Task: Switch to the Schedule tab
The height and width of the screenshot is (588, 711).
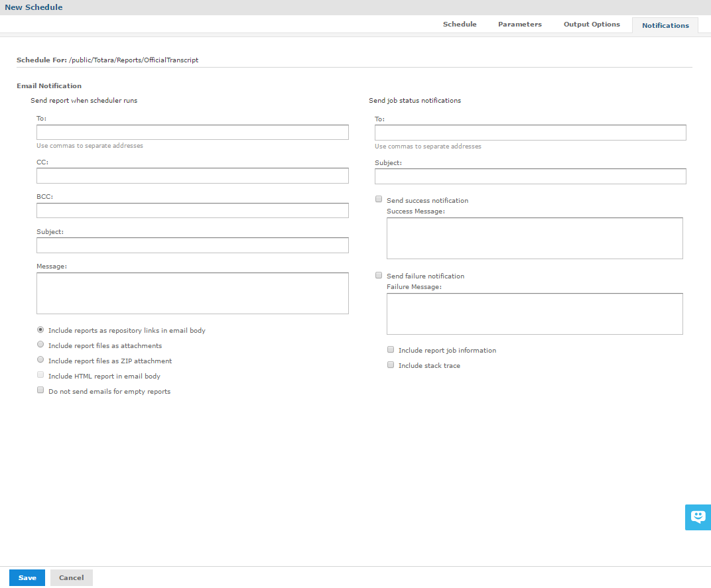Action: 460,25
